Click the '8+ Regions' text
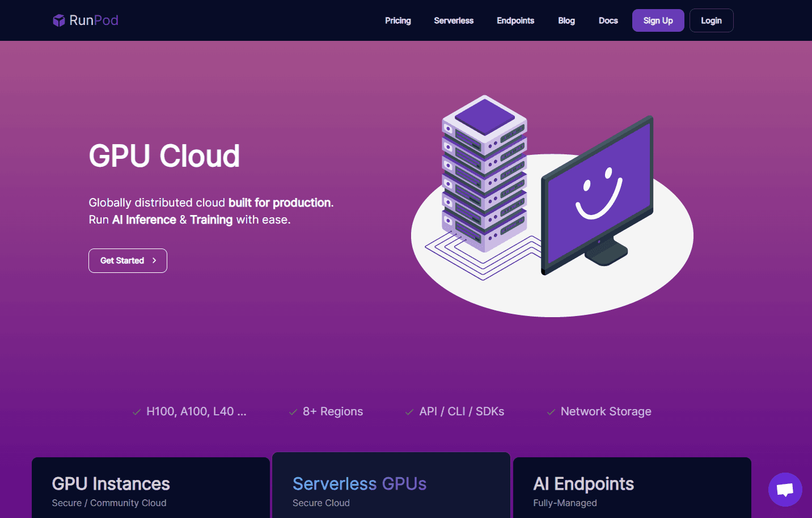 tap(333, 411)
